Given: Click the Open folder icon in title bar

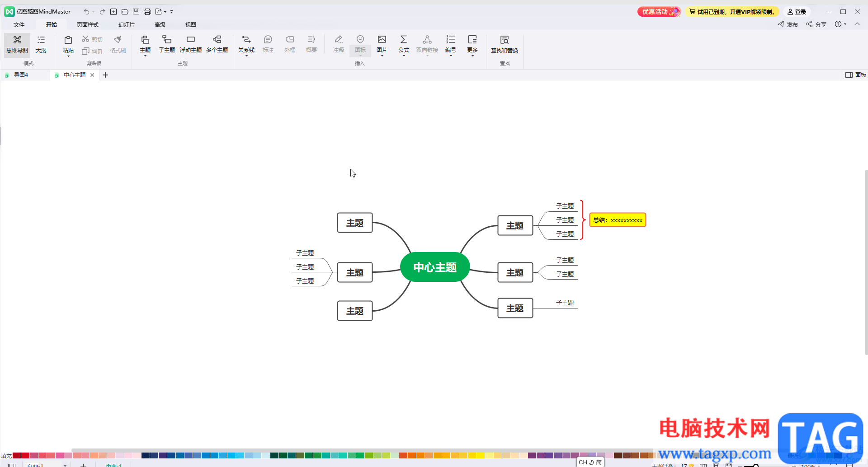Looking at the screenshot, I should pos(125,12).
